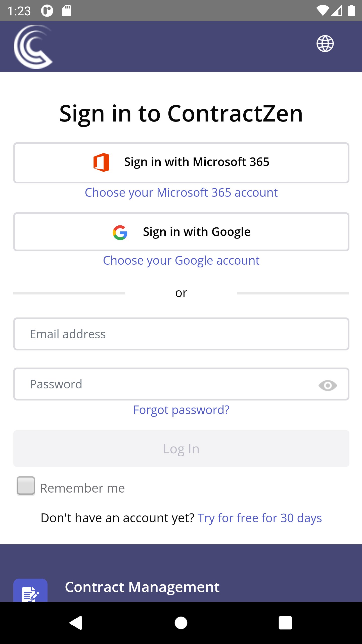Expand the Microsoft account chooser link
This screenshot has width=362, height=644.
tap(181, 192)
